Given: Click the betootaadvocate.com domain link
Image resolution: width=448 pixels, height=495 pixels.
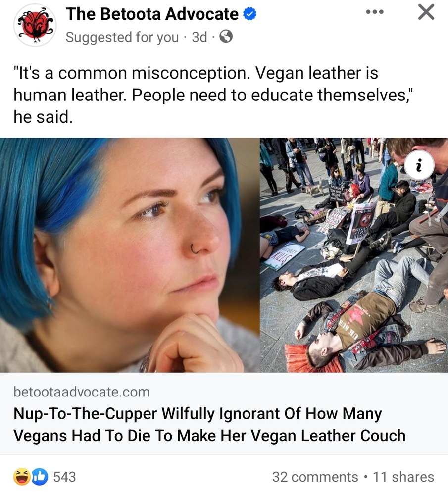Looking at the screenshot, I should click(82, 392).
